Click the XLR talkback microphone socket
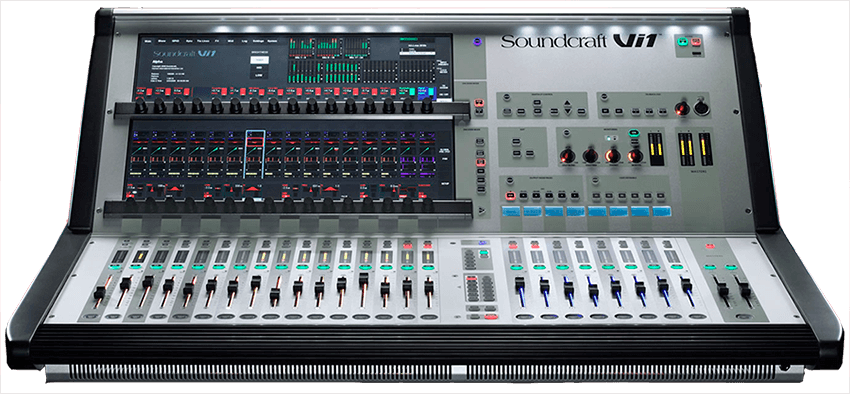Image resolution: width=850 pixels, height=394 pixels. [701, 108]
